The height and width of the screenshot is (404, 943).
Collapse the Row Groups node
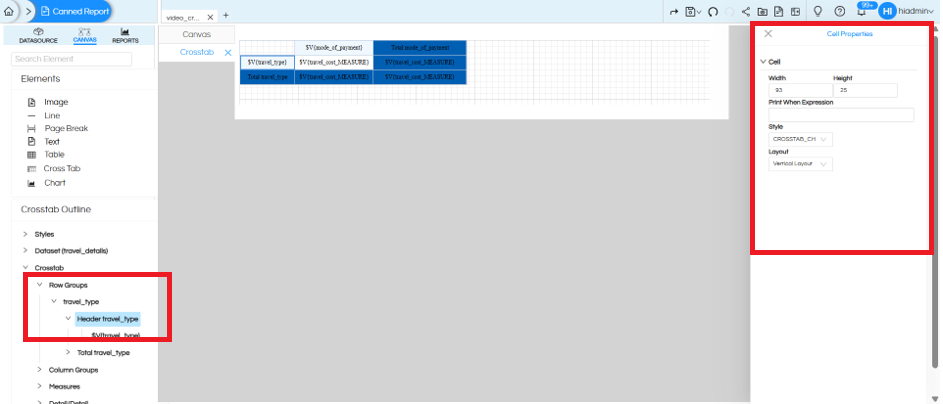coord(39,285)
